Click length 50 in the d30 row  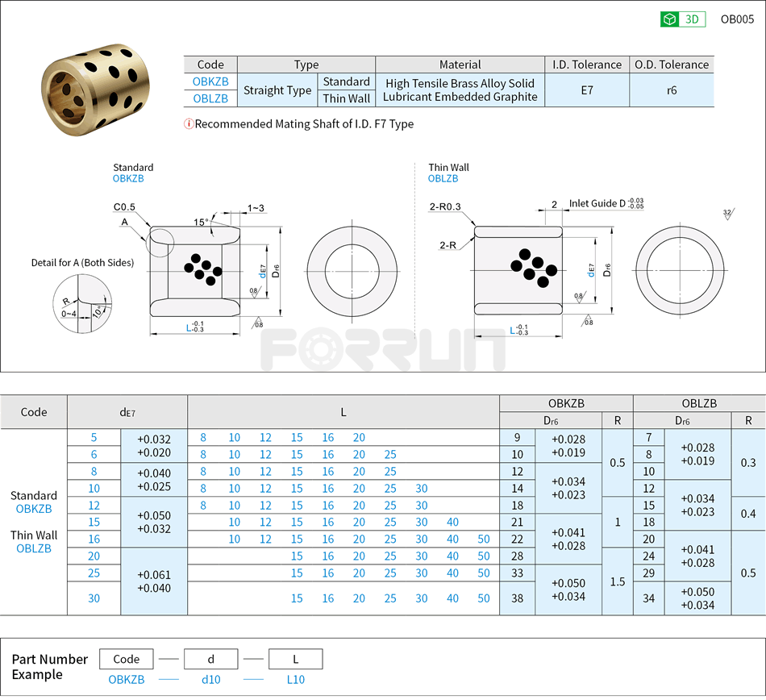(x=484, y=598)
